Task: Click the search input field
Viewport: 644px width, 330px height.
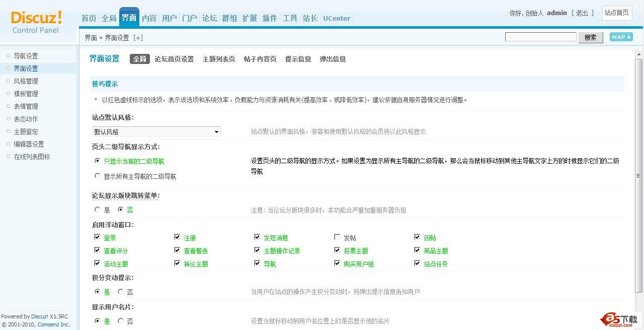Action: [540, 37]
